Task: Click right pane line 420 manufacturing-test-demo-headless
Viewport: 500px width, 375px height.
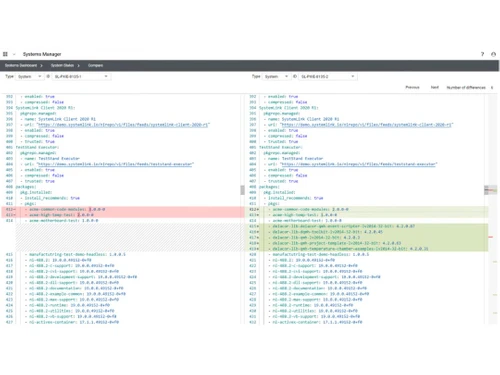Action: pyautogui.click(x=319, y=254)
